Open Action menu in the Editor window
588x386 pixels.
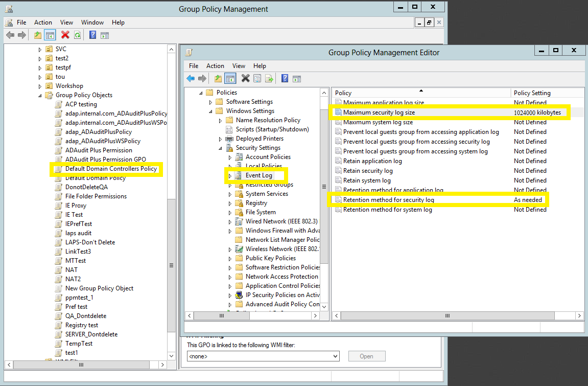(x=215, y=66)
